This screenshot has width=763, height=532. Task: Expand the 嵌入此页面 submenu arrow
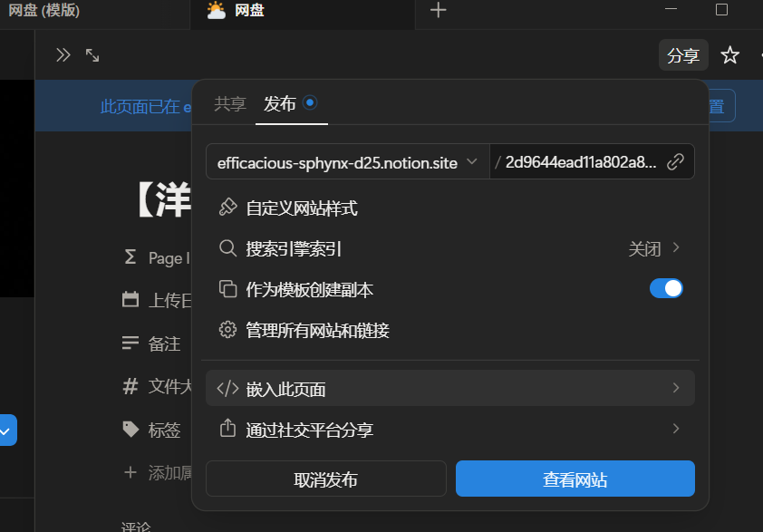pyautogui.click(x=675, y=388)
